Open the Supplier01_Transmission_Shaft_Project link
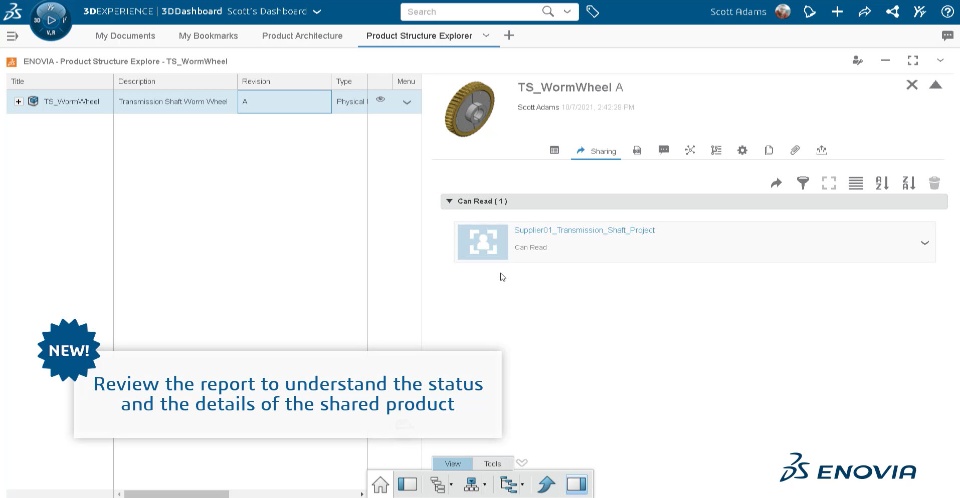 tap(585, 230)
